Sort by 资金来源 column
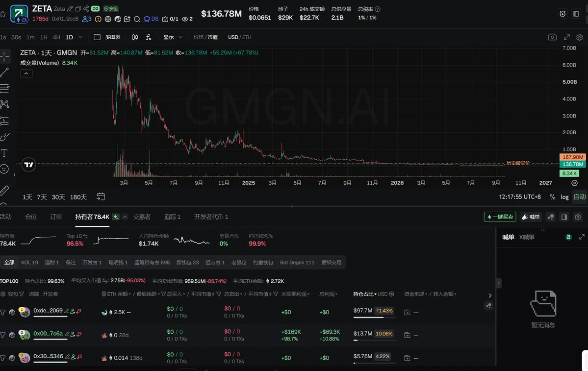Image resolution: width=588 pixels, height=371 pixels. (416, 294)
